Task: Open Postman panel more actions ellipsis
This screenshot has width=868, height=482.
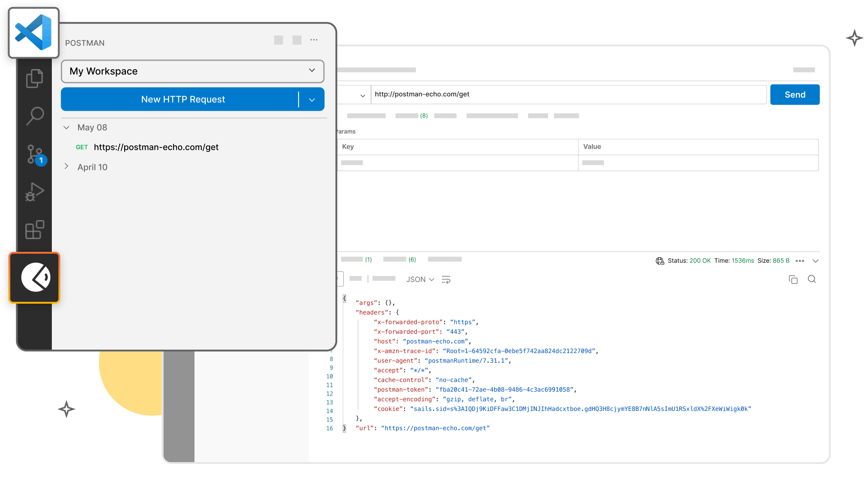Action: tap(314, 40)
